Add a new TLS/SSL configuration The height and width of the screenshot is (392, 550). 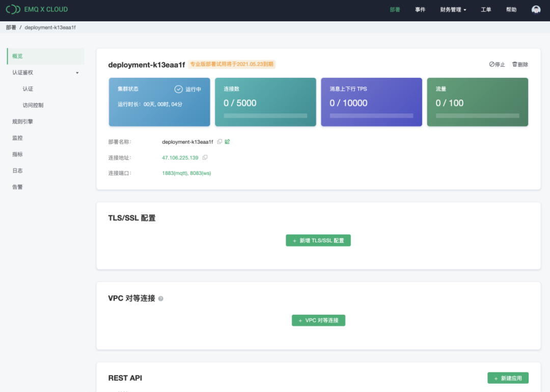(x=318, y=240)
